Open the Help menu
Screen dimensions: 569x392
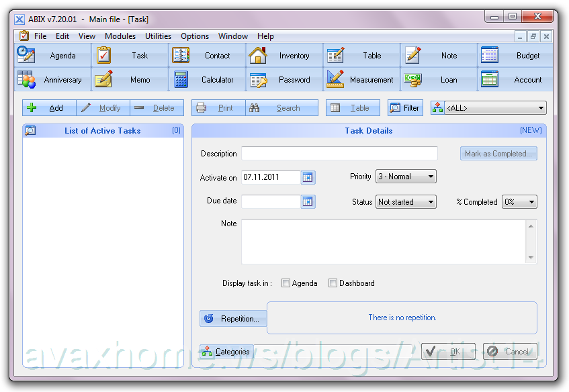tap(265, 36)
